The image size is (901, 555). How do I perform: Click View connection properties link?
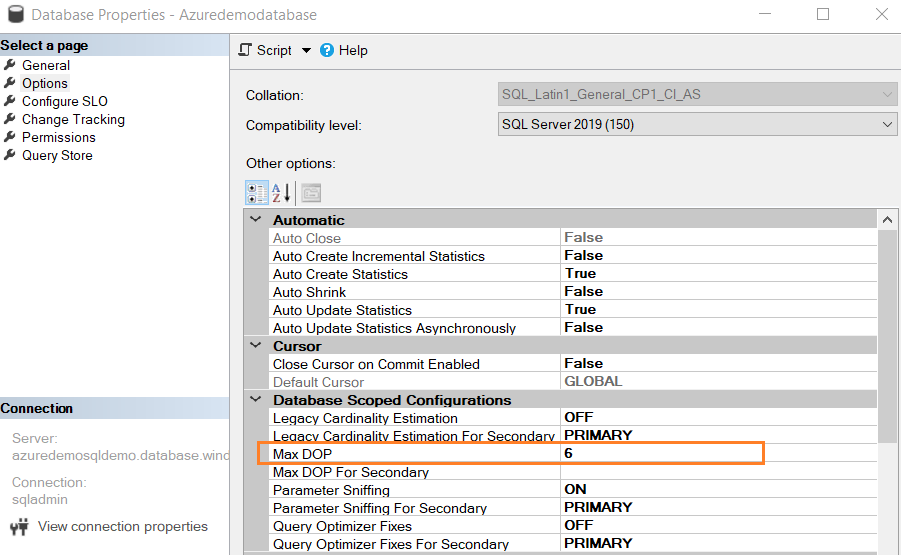(122, 527)
